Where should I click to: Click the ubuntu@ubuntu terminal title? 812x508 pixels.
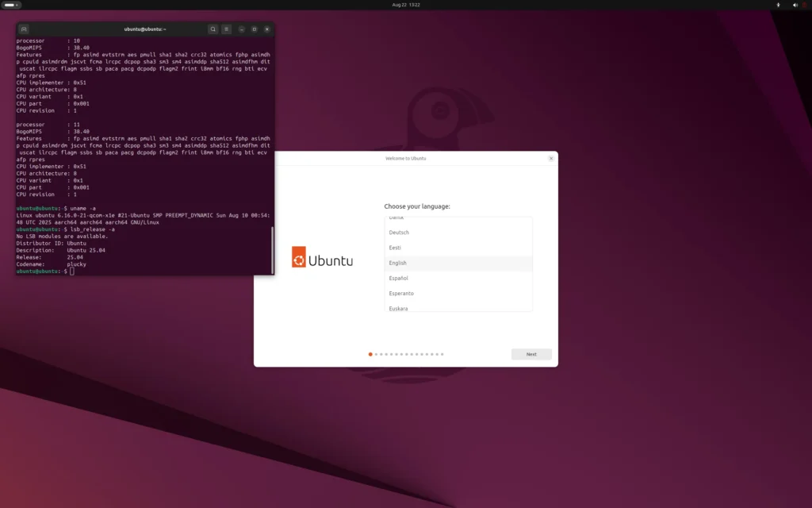145,29
